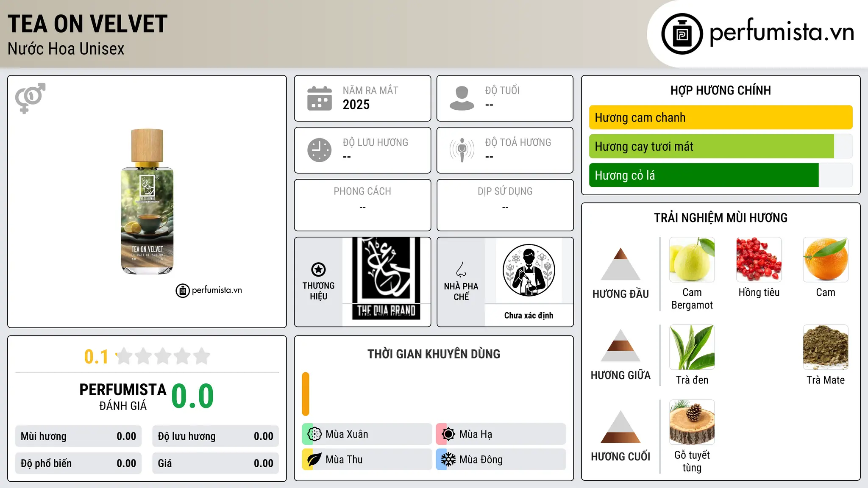
Task: Open the perfumer illustration above Chưa xác định
Action: tap(529, 270)
